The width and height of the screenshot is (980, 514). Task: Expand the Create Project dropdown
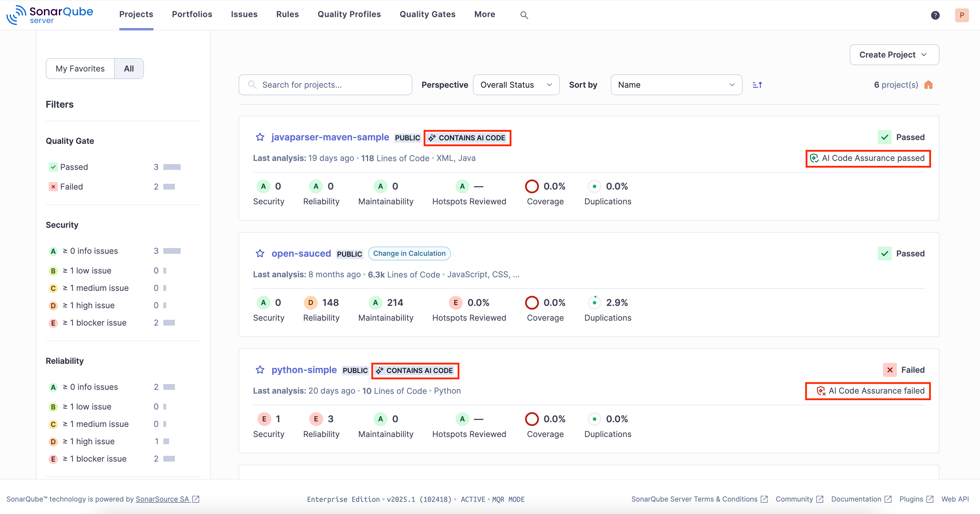coord(894,54)
